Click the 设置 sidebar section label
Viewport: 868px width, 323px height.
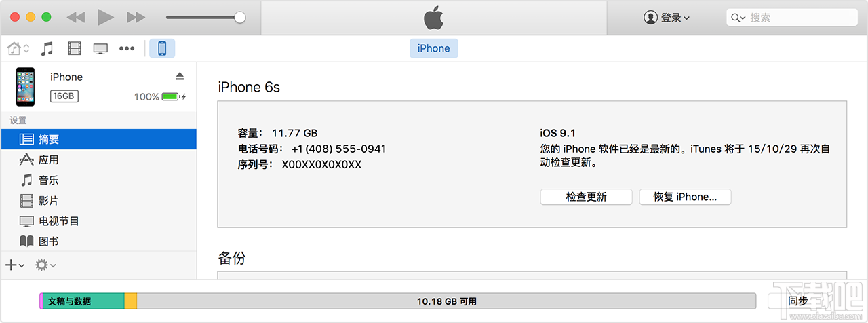pos(18,120)
